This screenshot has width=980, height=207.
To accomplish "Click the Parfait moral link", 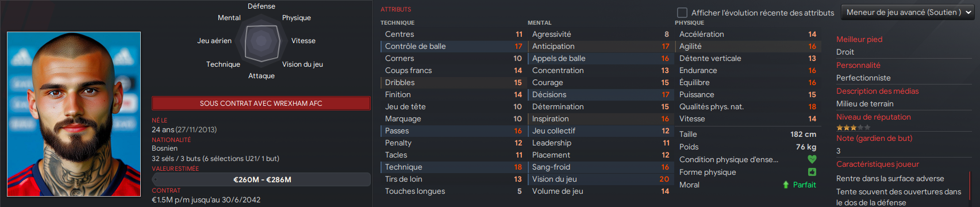I will 804,185.
